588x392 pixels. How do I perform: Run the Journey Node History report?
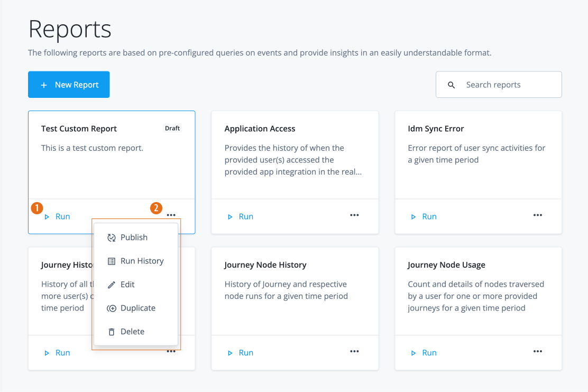(x=241, y=353)
